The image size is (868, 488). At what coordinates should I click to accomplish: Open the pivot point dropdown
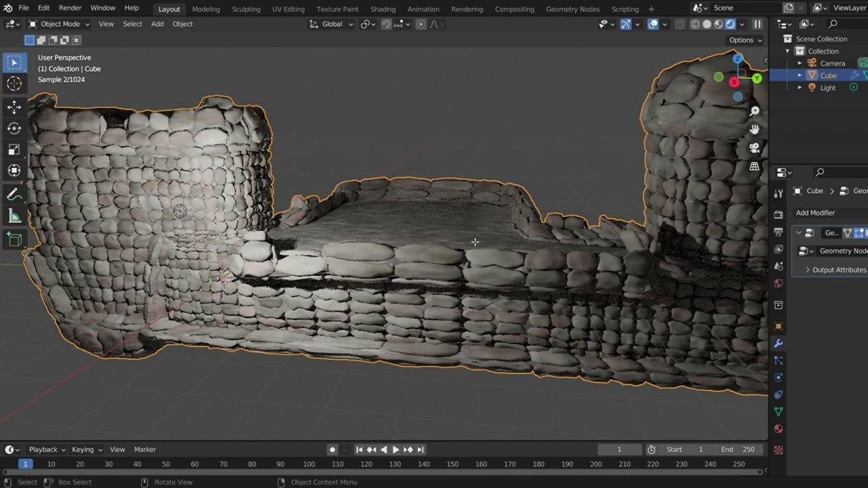(x=368, y=24)
